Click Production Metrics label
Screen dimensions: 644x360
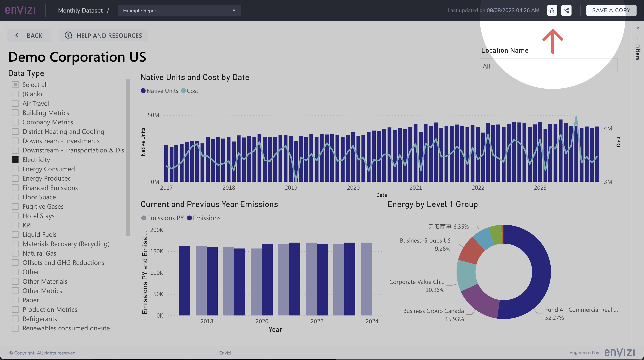50,309
